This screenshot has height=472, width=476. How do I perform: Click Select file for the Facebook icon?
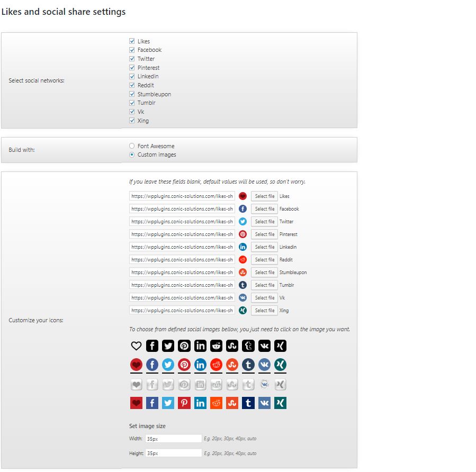coord(264,209)
